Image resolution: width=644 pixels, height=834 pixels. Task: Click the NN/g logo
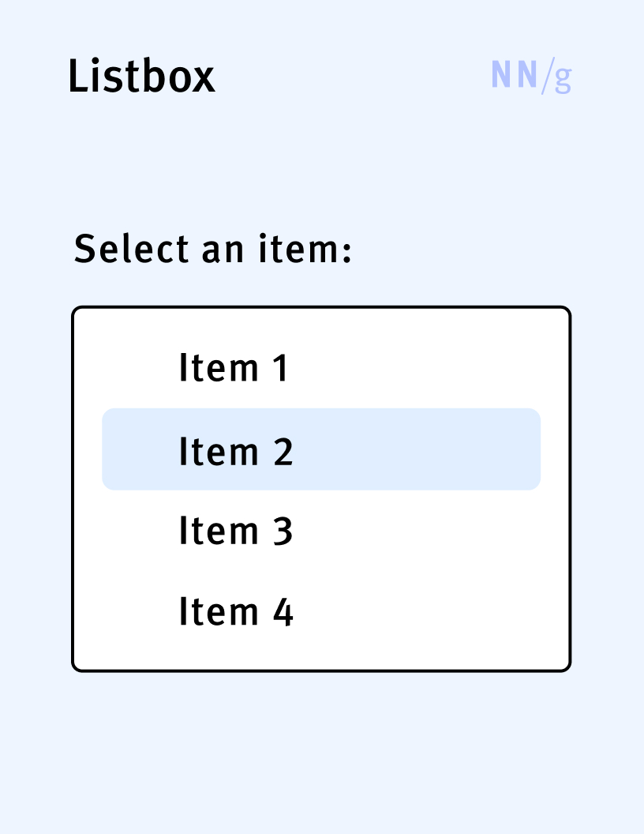point(530,76)
